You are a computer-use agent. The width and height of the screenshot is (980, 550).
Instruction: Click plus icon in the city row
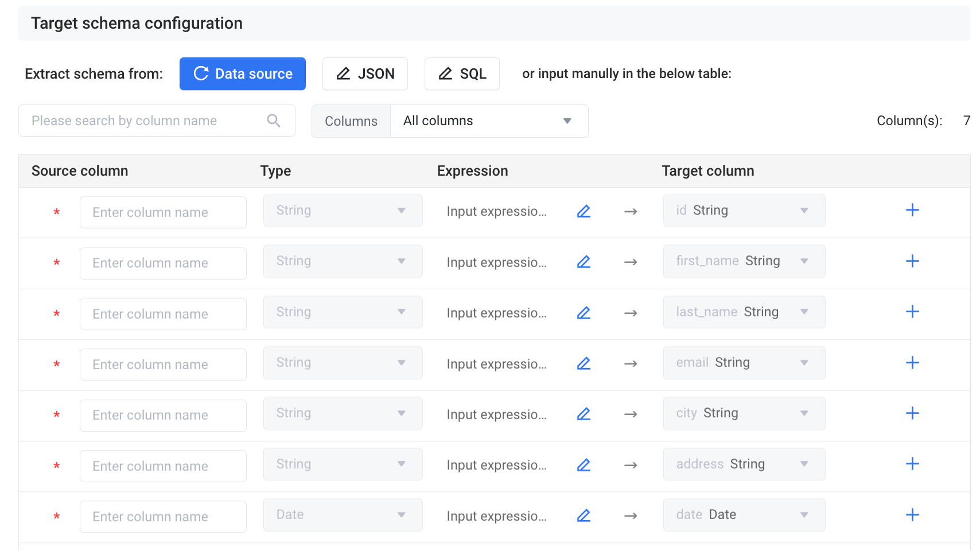[912, 413]
